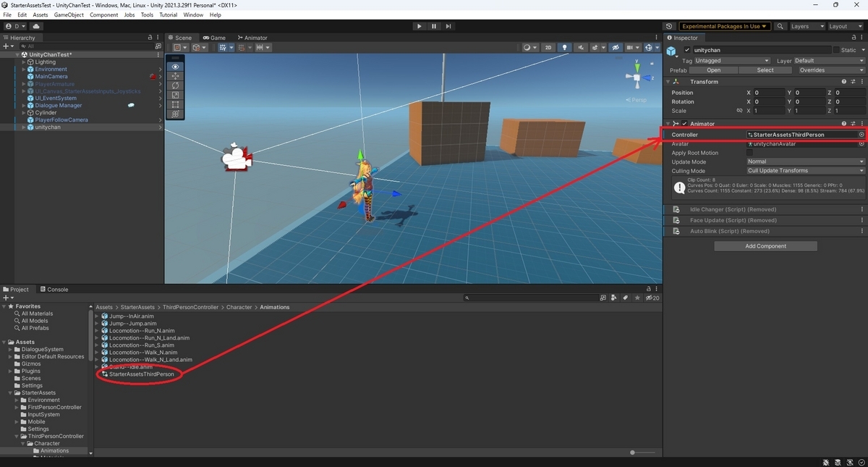Screen dimensions: 868x467
Task: Click the Pause button in the top toolbar
Action: coord(434,26)
